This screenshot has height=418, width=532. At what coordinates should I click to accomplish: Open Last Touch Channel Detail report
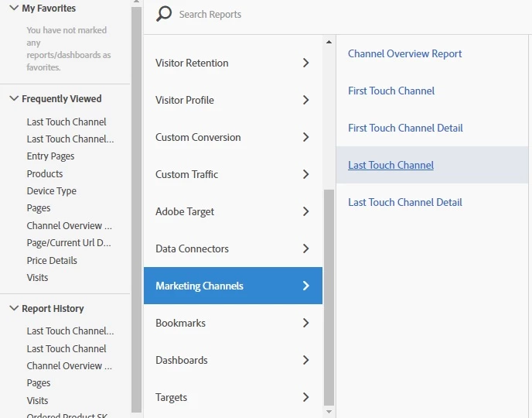click(x=404, y=202)
